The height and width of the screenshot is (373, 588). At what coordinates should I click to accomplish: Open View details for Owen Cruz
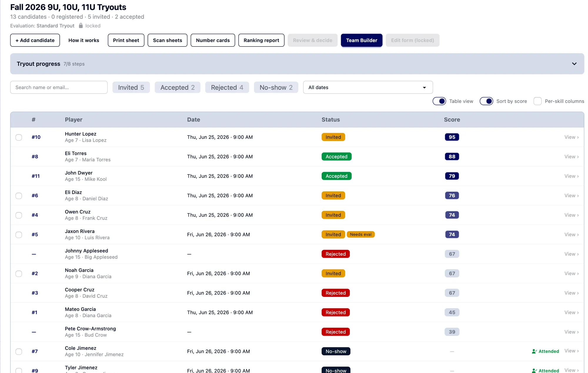pyautogui.click(x=571, y=215)
